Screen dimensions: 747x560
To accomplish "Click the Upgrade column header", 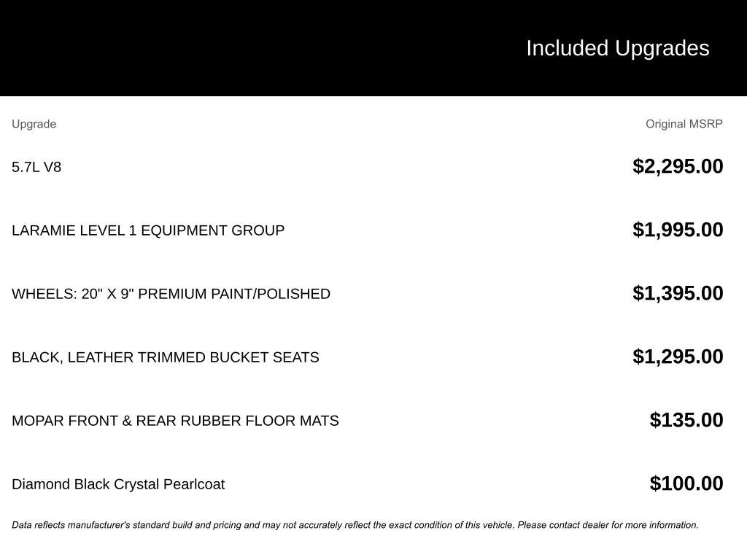I will click(34, 124).
